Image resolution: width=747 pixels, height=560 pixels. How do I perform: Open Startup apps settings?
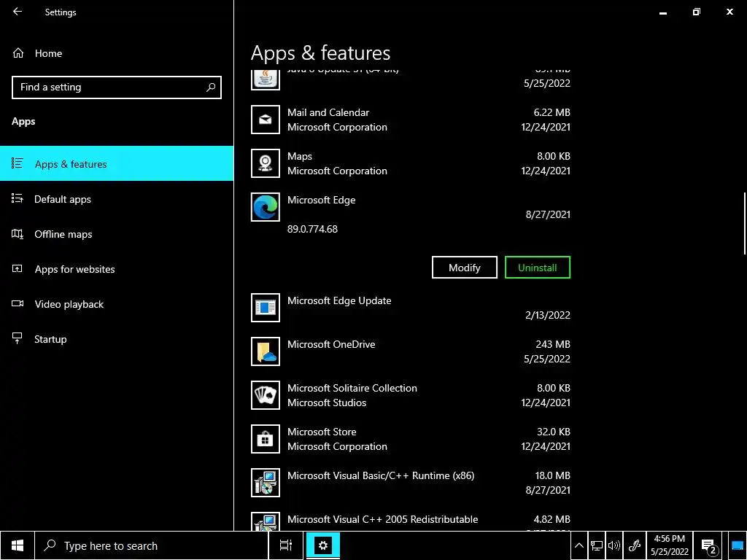(117, 339)
